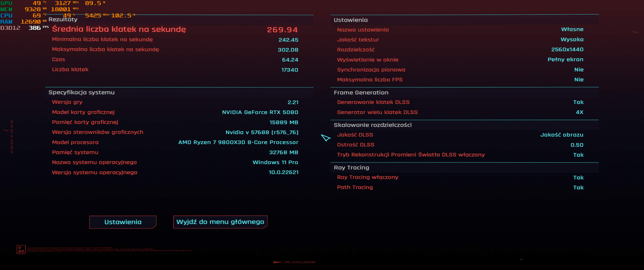Click the Ustawienia button

tap(123, 222)
